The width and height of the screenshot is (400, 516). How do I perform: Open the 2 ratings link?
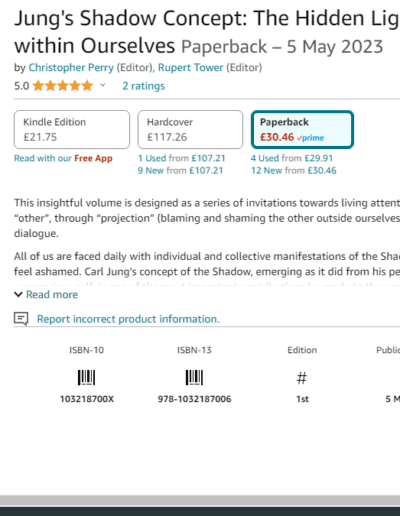pyautogui.click(x=144, y=86)
